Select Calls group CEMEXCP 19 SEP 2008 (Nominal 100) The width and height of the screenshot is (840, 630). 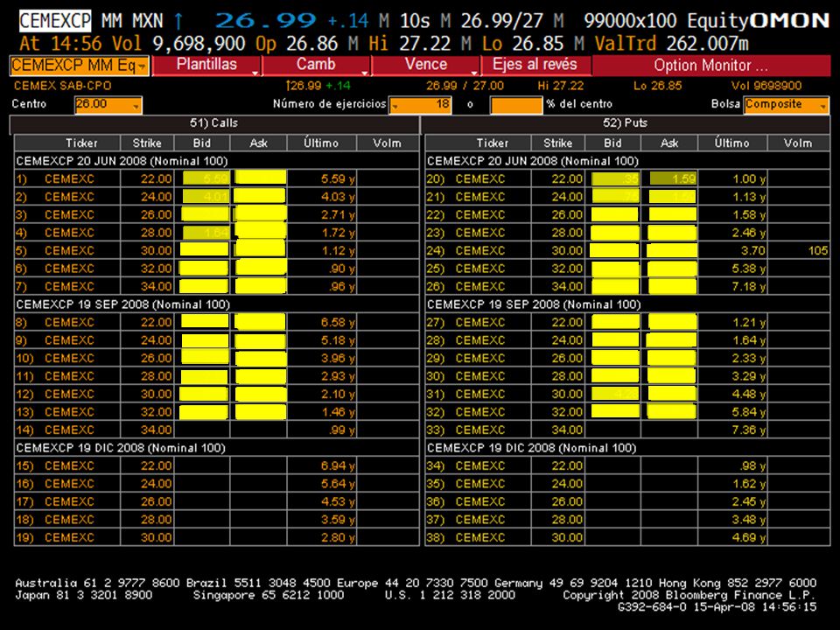123,304
